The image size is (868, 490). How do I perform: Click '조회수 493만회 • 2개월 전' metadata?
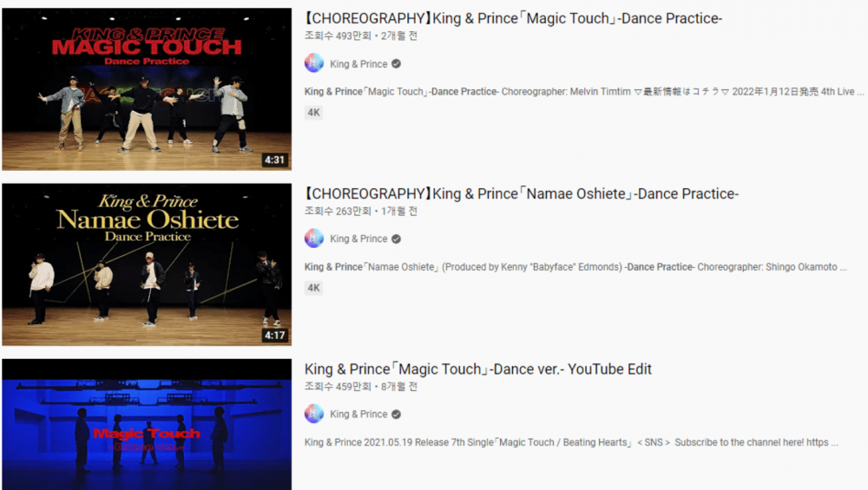361,36
